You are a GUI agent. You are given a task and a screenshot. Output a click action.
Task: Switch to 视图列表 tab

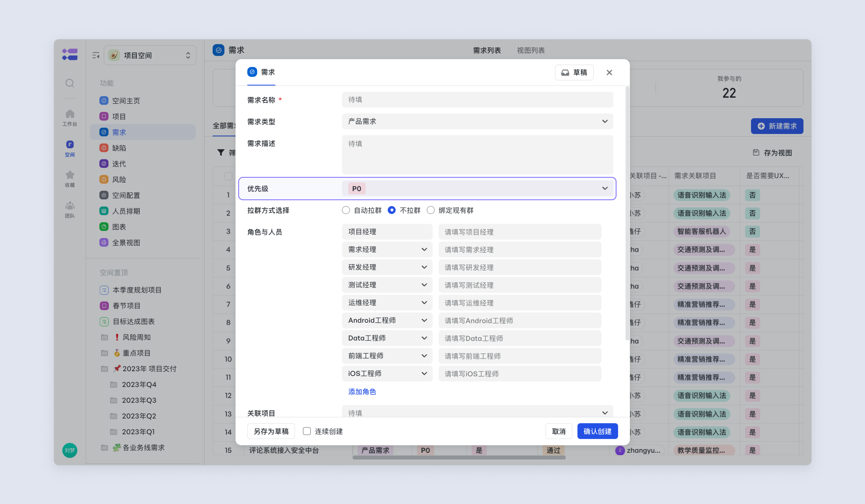pos(531,50)
